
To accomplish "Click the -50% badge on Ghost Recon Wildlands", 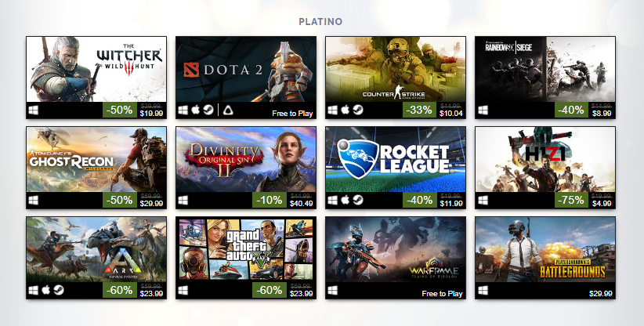I will click(x=120, y=200).
